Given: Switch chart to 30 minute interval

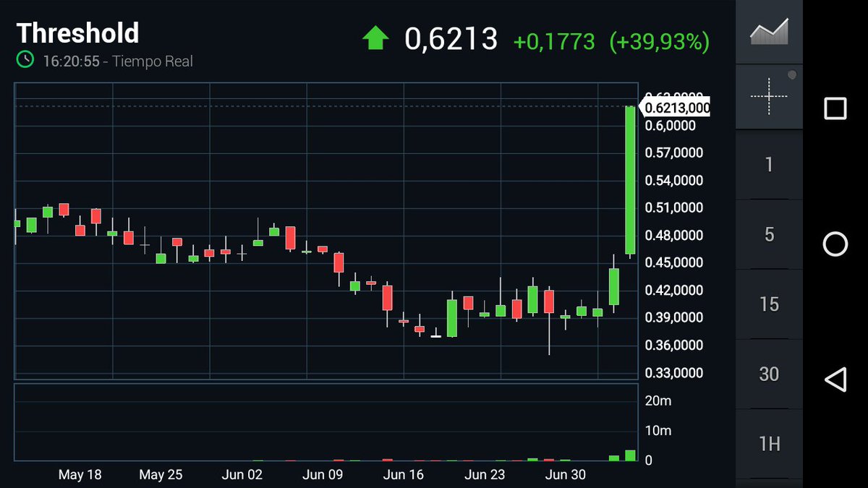Looking at the screenshot, I should 769,374.
